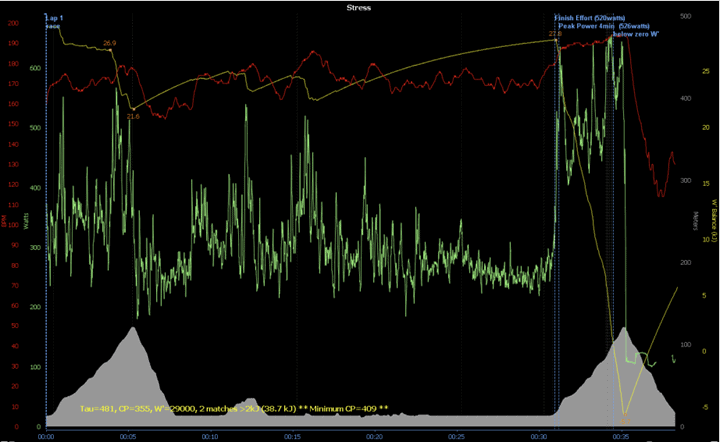The height and width of the screenshot is (442, 720).
Task: Click the "below zero W'" interval label
Action: (636, 34)
